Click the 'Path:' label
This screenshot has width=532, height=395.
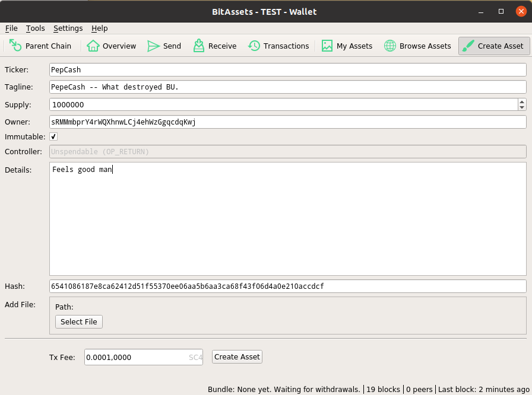(64, 307)
